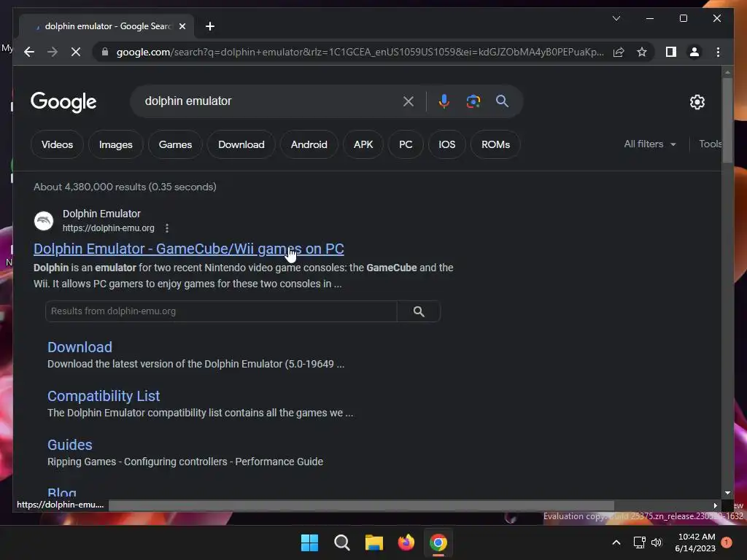Image resolution: width=747 pixels, height=560 pixels.
Task: Open the Guides sitelink
Action: click(70, 445)
